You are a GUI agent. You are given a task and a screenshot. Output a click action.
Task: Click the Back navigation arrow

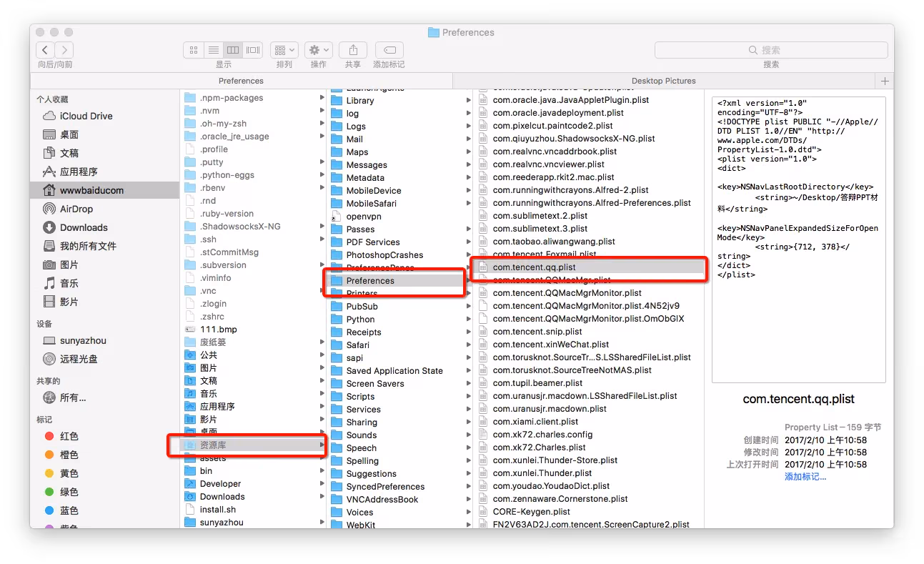coord(45,50)
